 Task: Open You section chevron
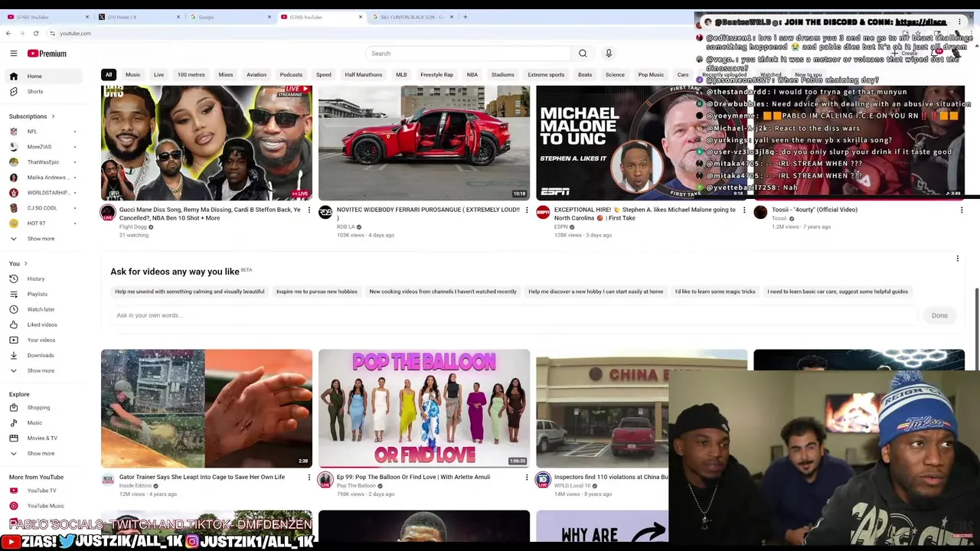[25, 263]
